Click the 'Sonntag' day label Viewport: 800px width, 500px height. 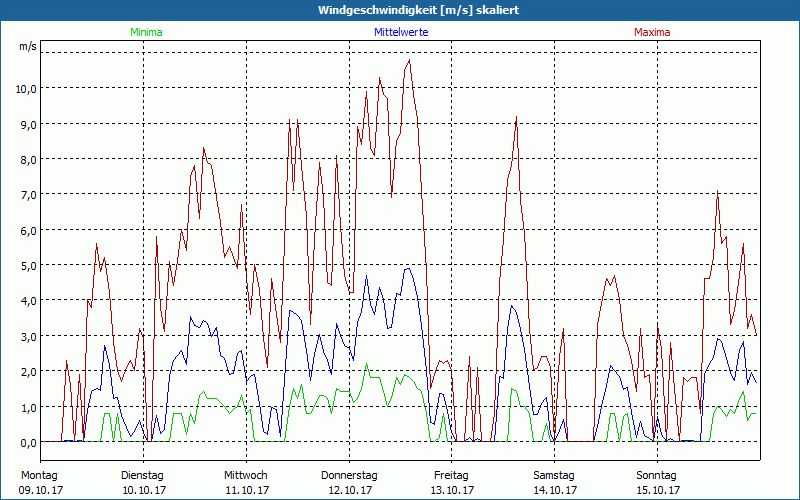click(656, 476)
